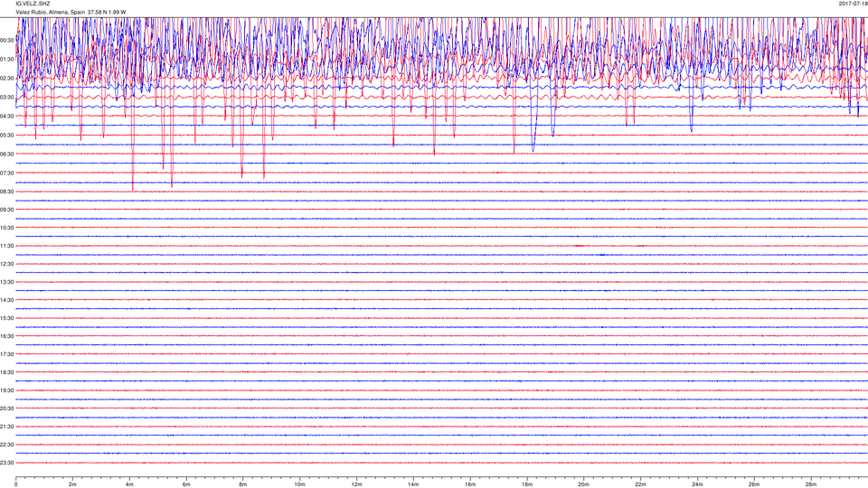
Task: Click the 16:30 time row label
Action: pos(6,336)
